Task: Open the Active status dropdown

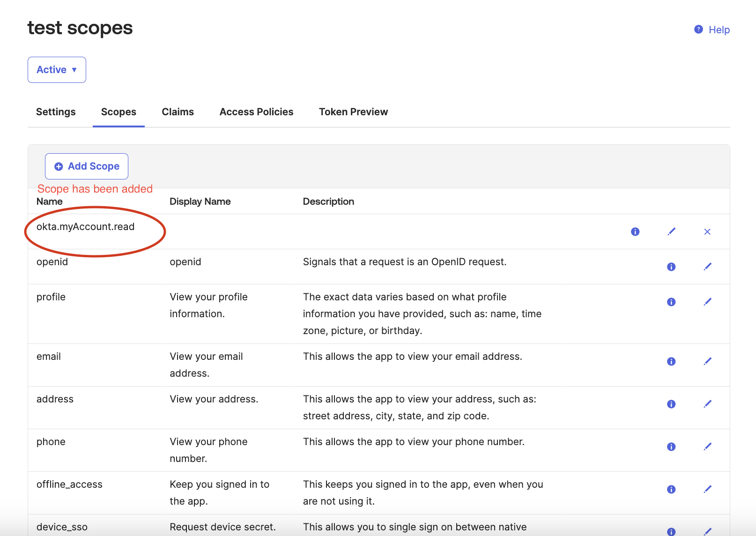Action: [57, 70]
